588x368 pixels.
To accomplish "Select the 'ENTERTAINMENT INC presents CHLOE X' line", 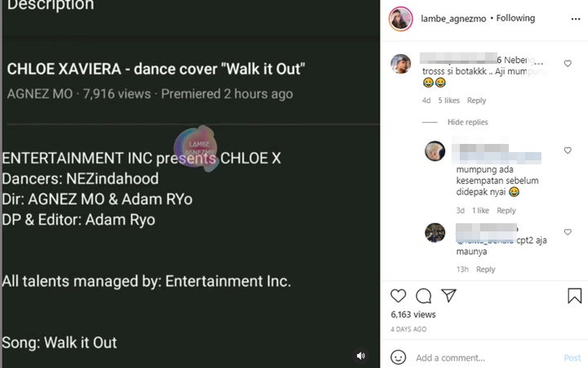I will click(141, 158).
